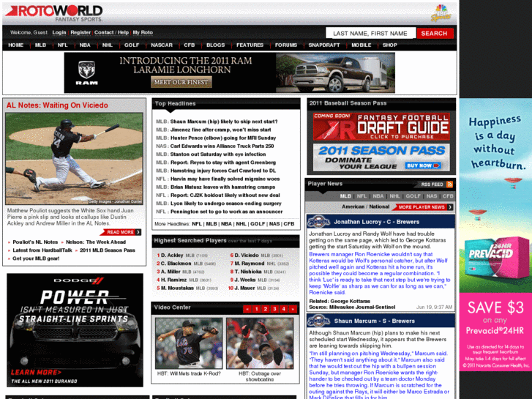This screenshot has width=532, height=399.
Task: Open the Contact / Help link
Action: pyautogui.click(x=111, y=33)
